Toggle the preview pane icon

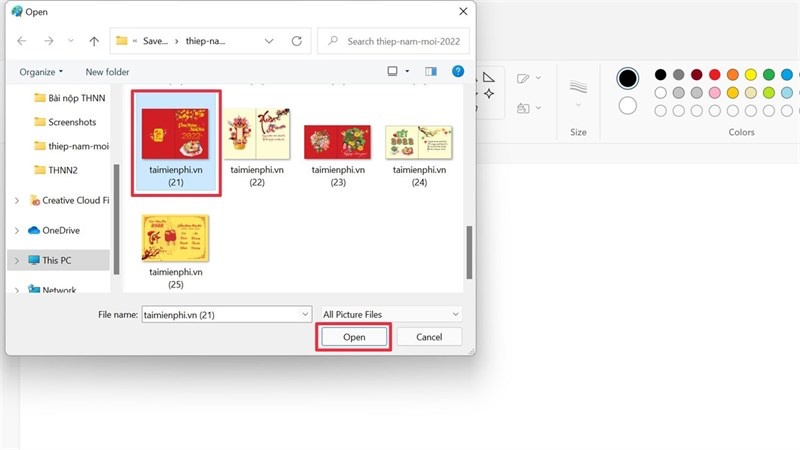[x=431, y=71]
